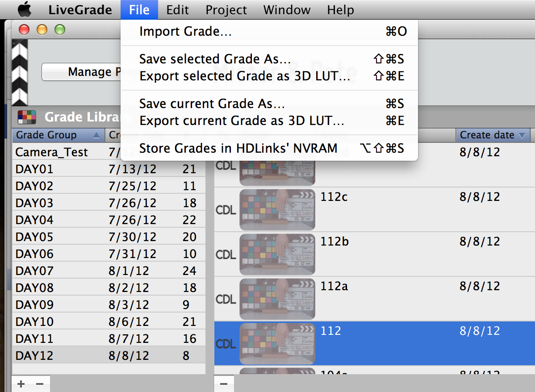
Task: Click the remove grade group minus button
Action: [x=39, y=384]
